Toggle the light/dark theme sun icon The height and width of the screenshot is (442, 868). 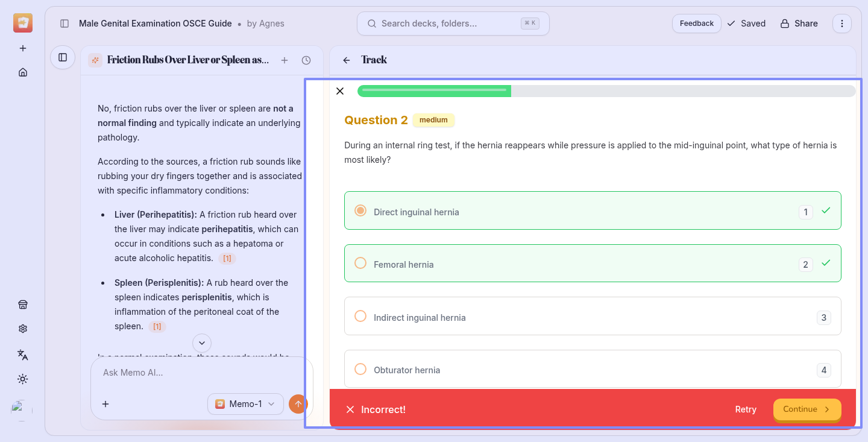pos(23,379)
